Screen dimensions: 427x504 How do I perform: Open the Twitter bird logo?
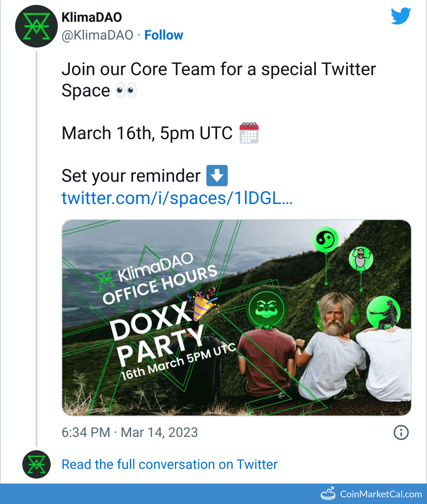[x=402, y=16]
